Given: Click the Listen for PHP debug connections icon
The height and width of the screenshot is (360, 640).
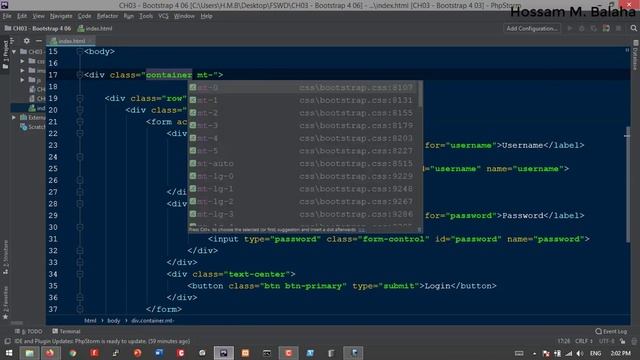Looking at the screenshot, I should point(606,28).
